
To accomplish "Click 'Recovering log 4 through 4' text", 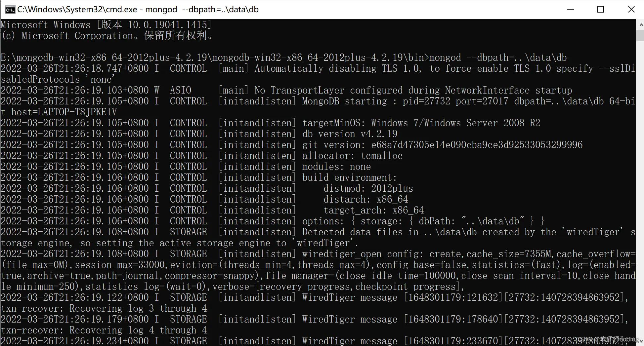I will tap(138, 330).
